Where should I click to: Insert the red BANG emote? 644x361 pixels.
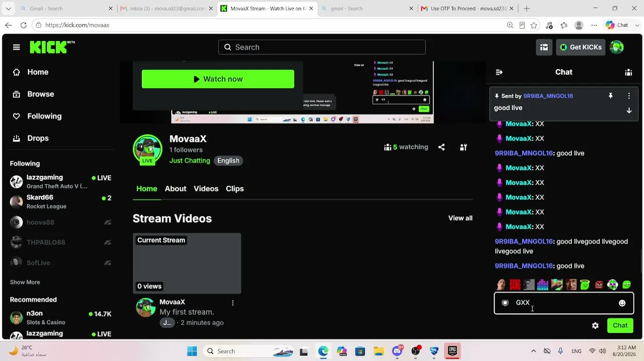click(x=515, y=285)
